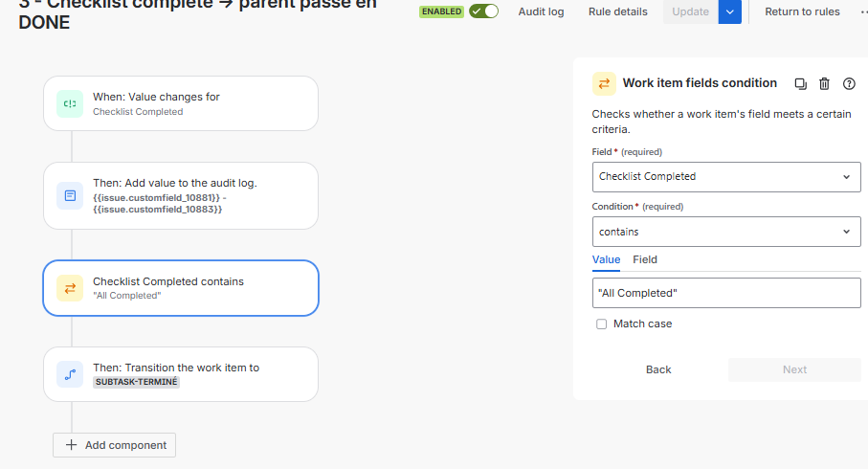Open help with the question mark icon

(x=849, y=83)
